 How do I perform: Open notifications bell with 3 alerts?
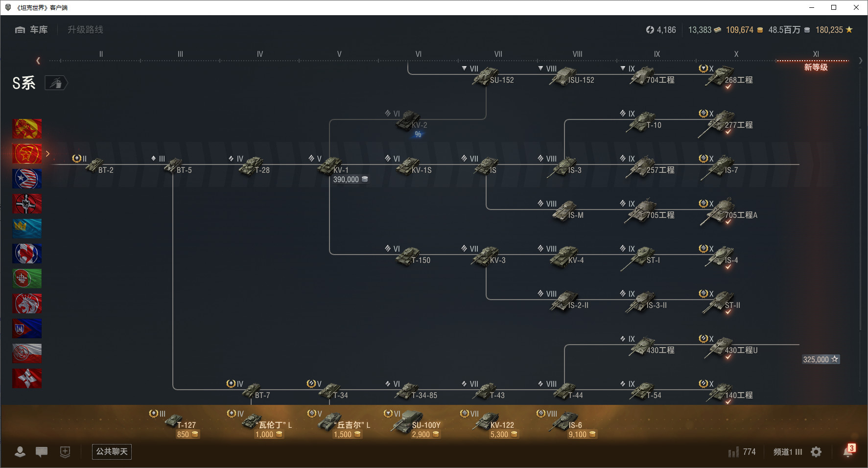pos(849,451)
